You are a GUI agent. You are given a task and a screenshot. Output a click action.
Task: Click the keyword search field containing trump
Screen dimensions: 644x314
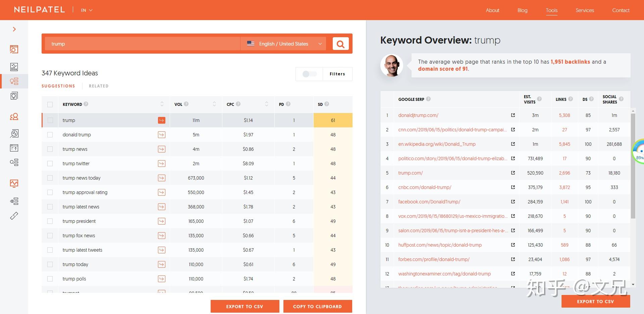143,44
